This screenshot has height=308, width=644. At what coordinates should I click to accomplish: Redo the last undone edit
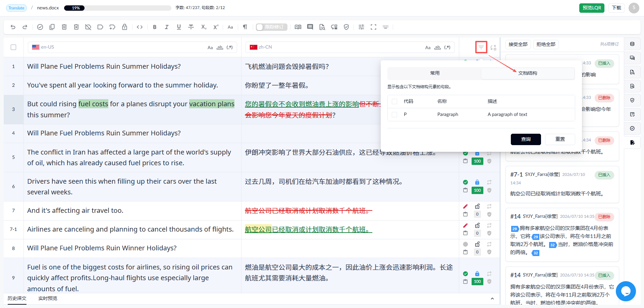(x=25, y=27)
